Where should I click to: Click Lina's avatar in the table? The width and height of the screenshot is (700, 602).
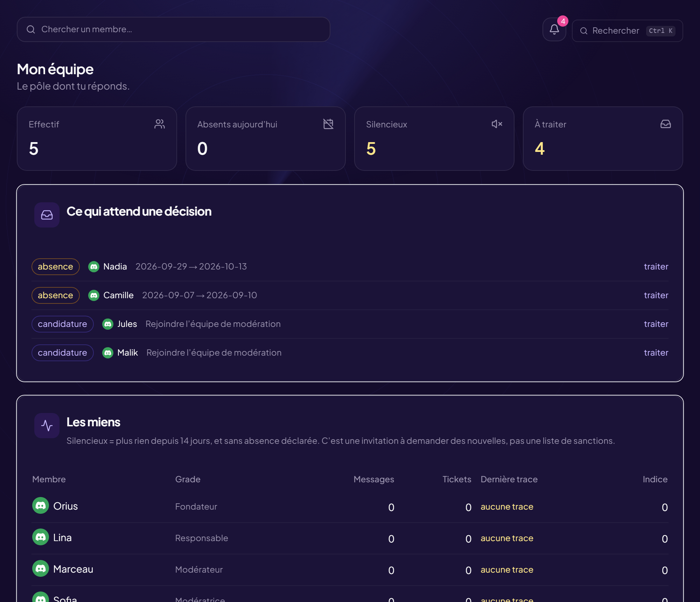coord(41,537)
